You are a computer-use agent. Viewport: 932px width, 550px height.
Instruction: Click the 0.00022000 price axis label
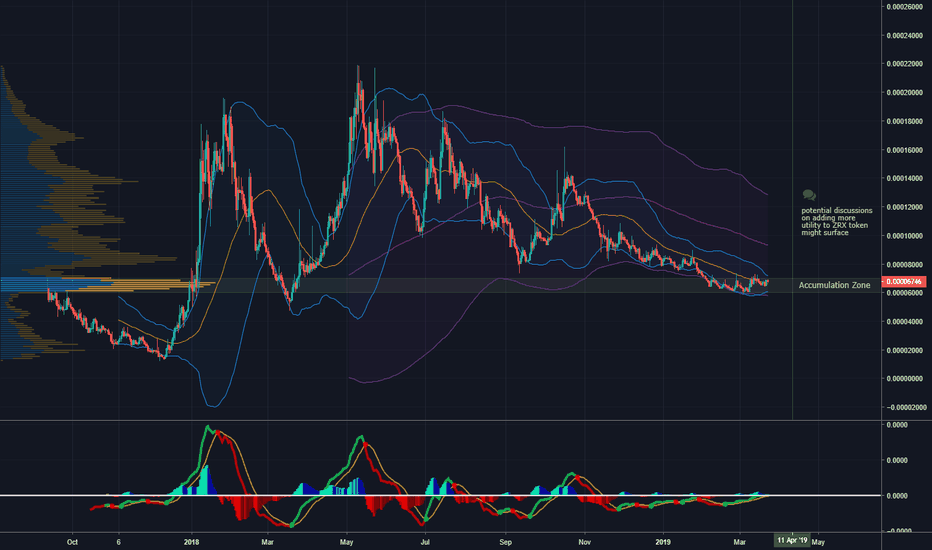(905, 64)
